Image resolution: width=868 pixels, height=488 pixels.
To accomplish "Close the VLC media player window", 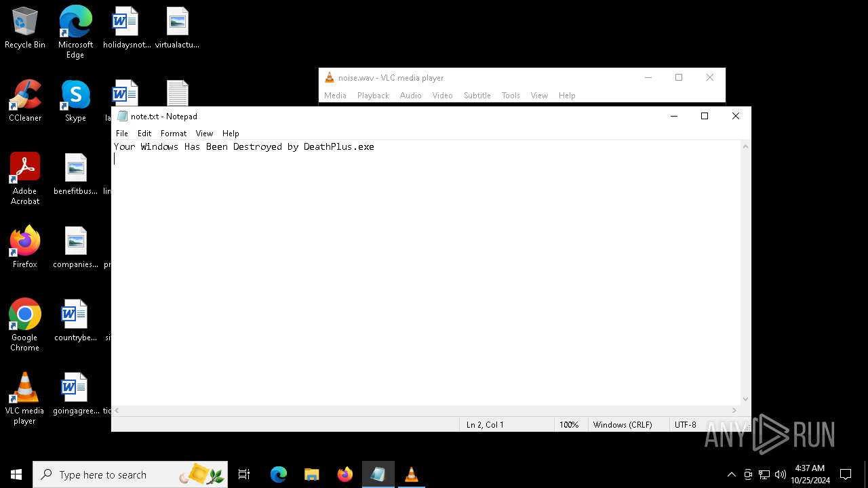I will [x=710, y=77].
